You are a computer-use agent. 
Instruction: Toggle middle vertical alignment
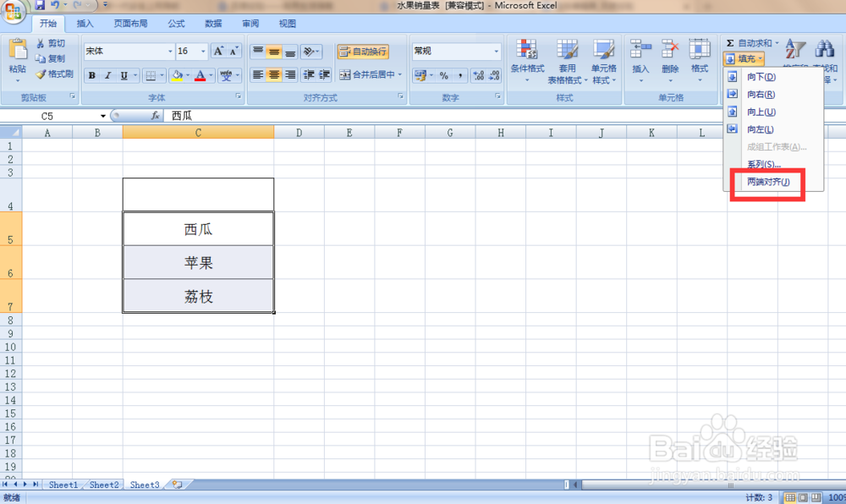click(274, 52)
